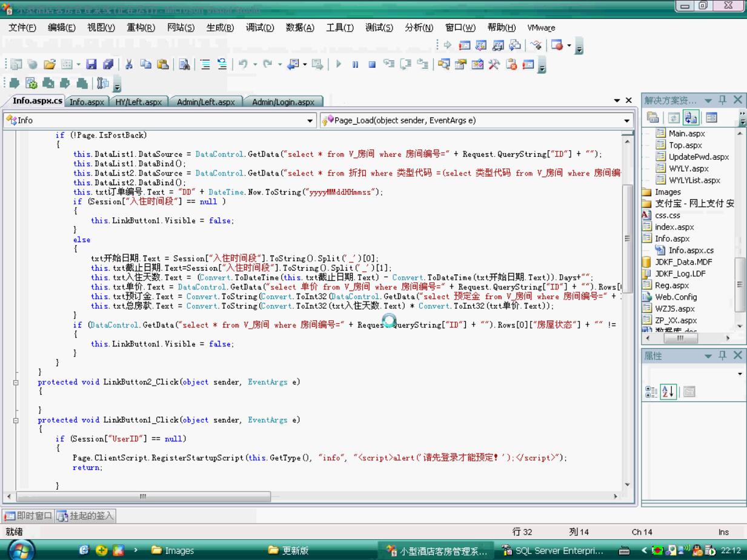The image size is (747, 560).
Task: Select JDKF_Data.MDF in Solution Explorer
Action: [x=683, y=262]
